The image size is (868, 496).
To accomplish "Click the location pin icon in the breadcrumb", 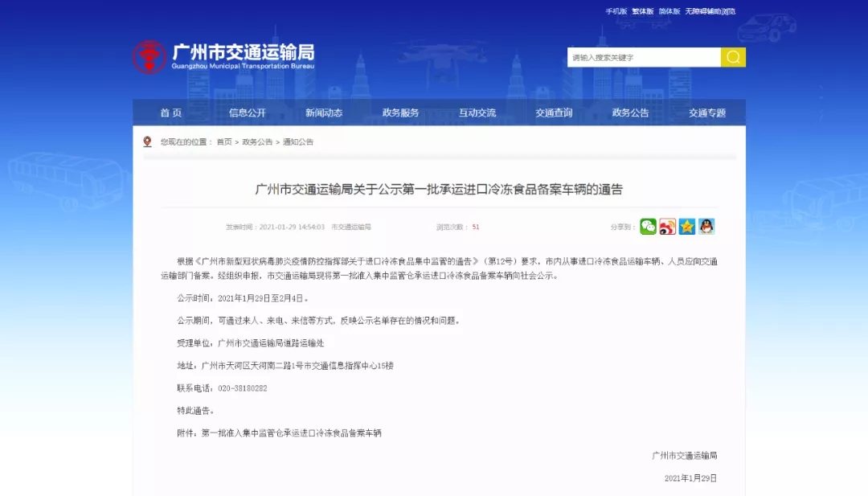I will (147, 141).
